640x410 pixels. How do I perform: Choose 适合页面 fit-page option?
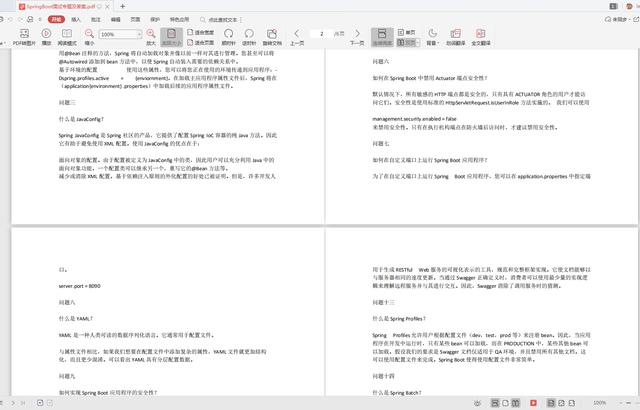point(200,42)
